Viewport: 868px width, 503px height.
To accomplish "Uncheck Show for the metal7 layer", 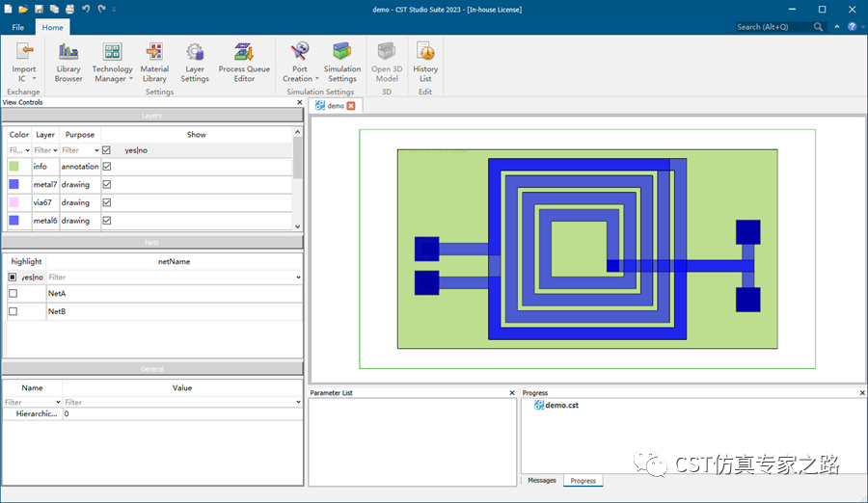I will tap(107, 184).
